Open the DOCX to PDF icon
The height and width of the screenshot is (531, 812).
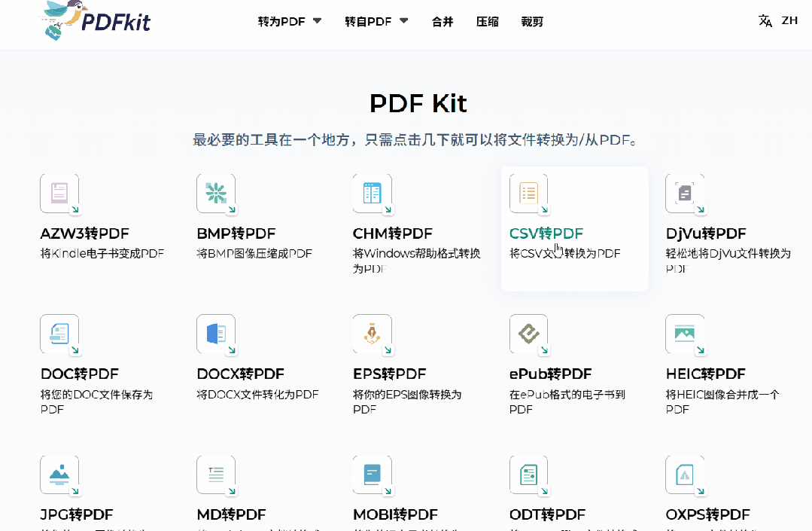(216, 334)
